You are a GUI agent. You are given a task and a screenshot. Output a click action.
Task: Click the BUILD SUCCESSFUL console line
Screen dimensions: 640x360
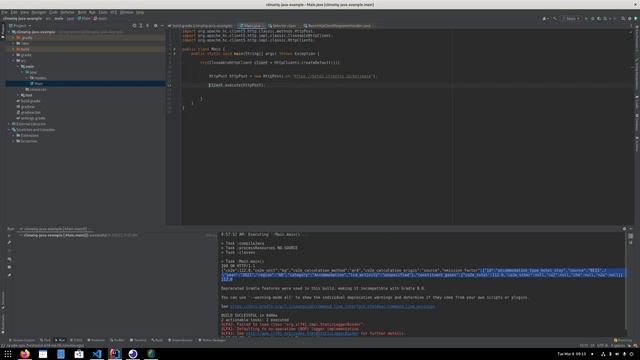pos(249,316)
